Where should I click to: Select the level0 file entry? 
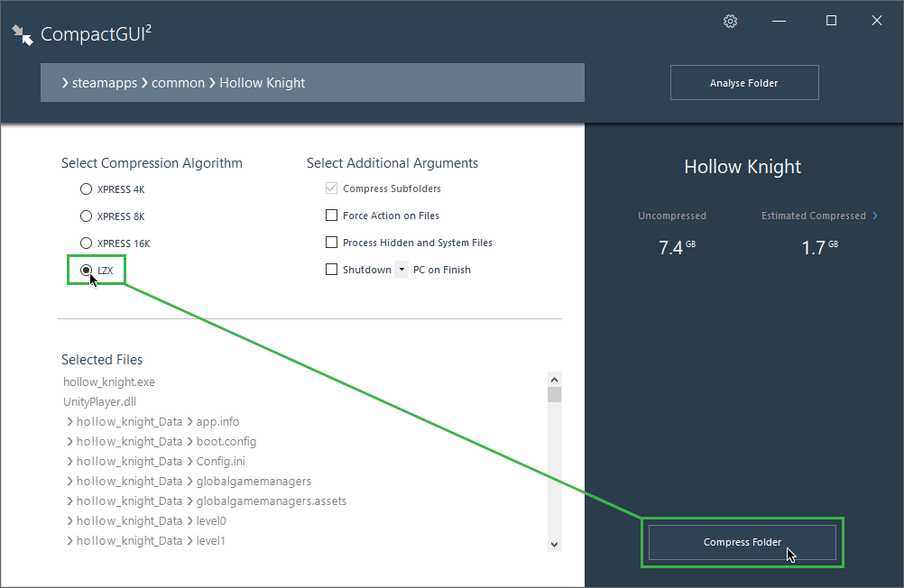pyautogui.click(x=146, y=520)
